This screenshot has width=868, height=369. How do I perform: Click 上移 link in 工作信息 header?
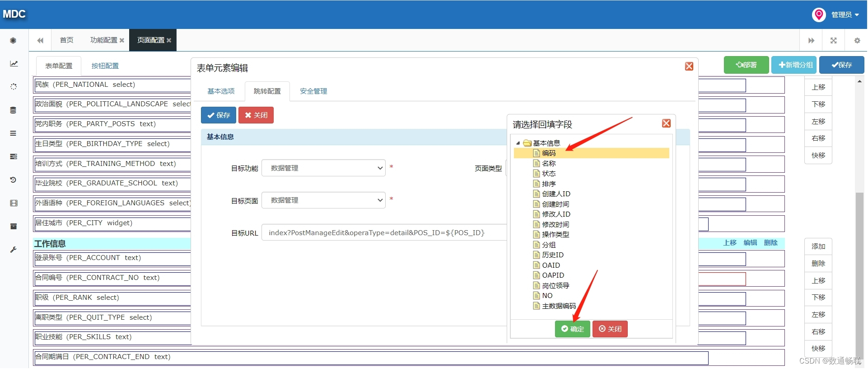pyautogui.click(x=730, y=243)
